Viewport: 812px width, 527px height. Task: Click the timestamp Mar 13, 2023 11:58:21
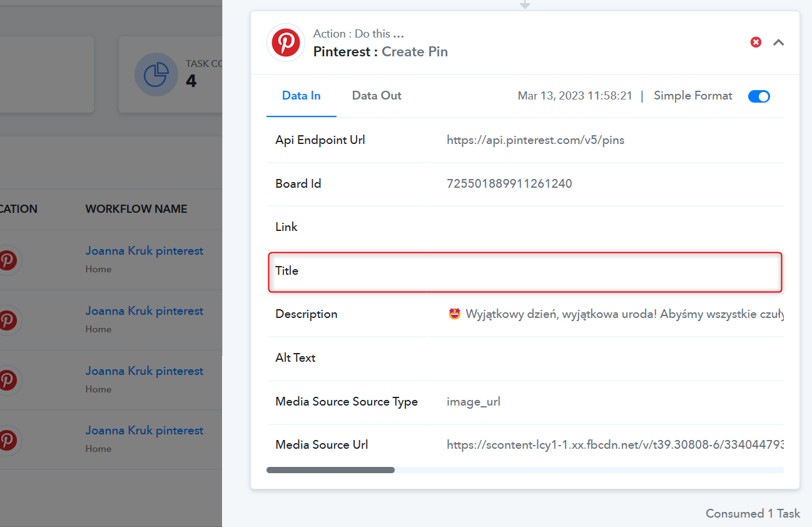[x=575, y=96]
